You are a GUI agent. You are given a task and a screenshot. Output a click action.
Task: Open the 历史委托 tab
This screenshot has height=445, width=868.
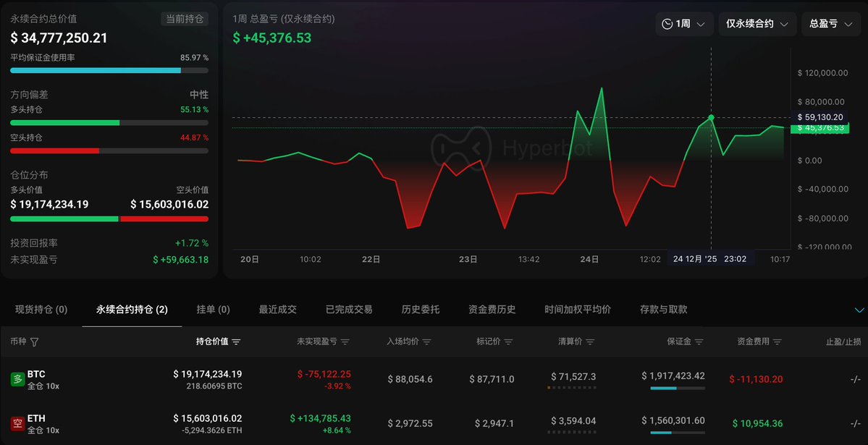click(420, 310)
